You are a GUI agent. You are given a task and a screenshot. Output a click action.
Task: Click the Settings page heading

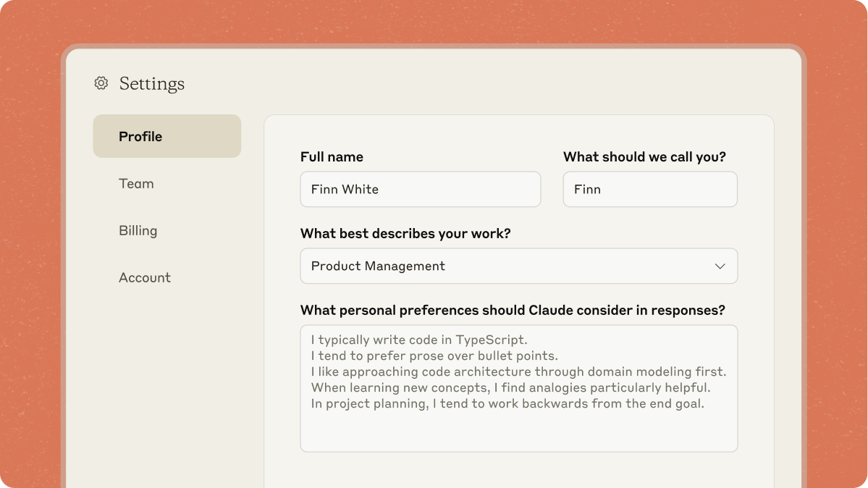pos(151,84)
